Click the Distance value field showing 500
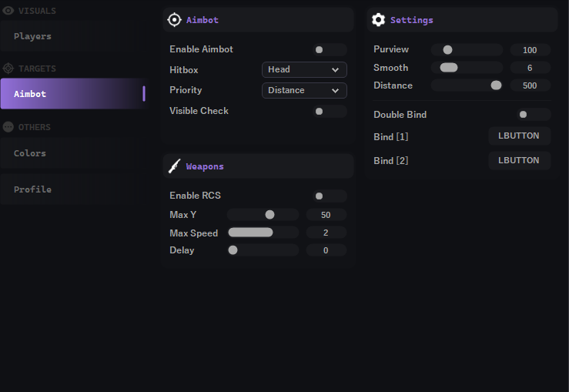Image resolution: width=569 pixels, height=392 pixels. point(530,86)
